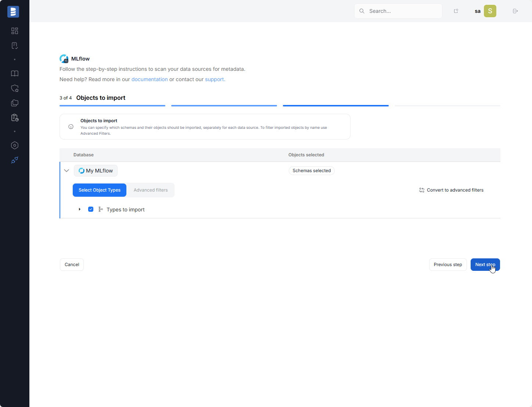This screenshot has width=532, height=407.
Task: Open the dashboard grid icon in sidebar
Action: tap(15, 31)
